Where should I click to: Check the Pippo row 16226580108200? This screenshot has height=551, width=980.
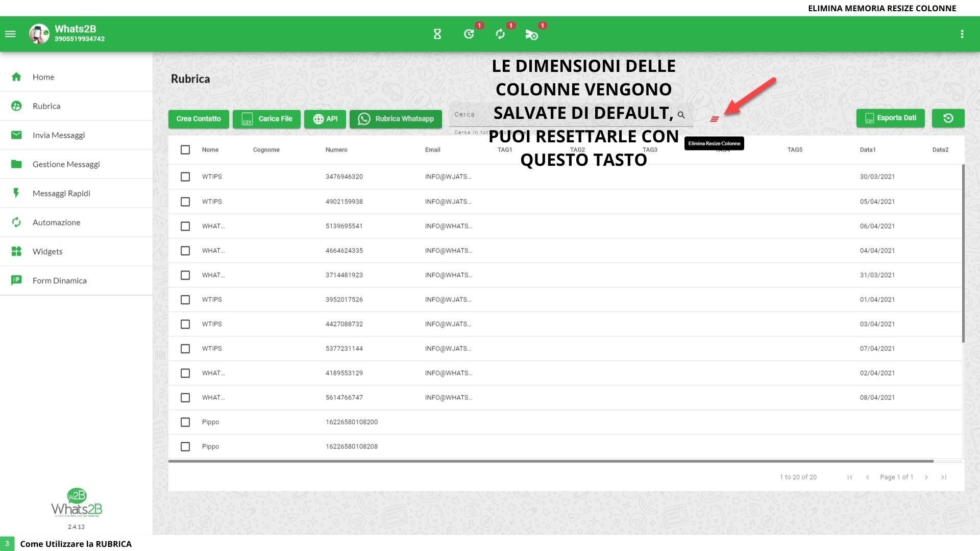(185, 422)
